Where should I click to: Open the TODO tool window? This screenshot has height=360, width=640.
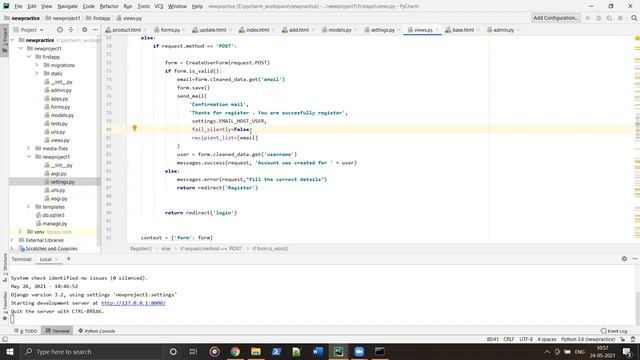pos(25,331)
